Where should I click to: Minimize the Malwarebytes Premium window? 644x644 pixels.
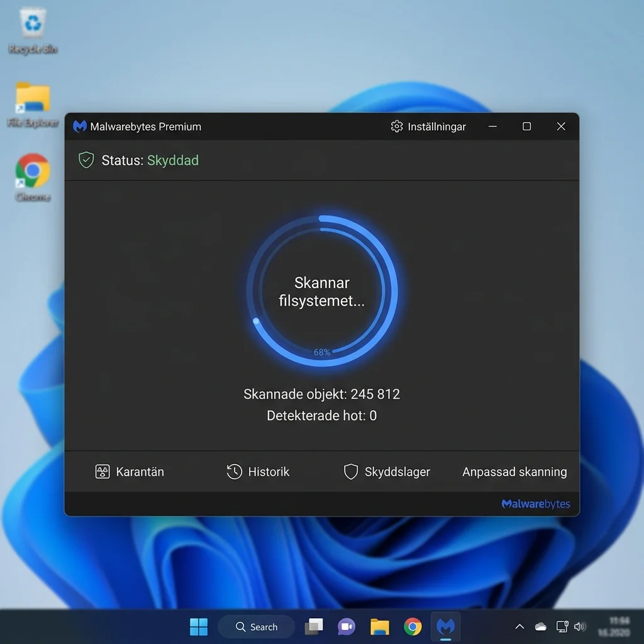(x=492, y=126)
